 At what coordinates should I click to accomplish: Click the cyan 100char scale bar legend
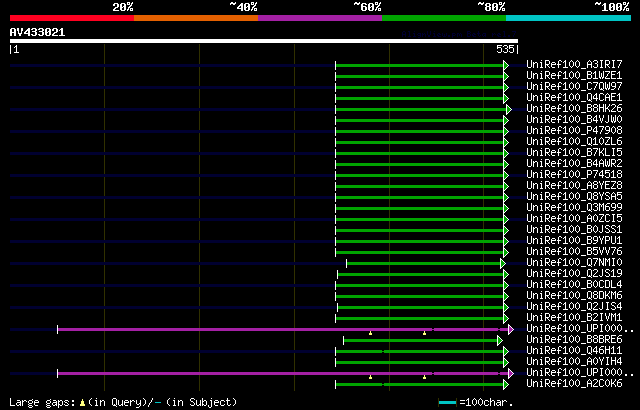coord(447,403)
